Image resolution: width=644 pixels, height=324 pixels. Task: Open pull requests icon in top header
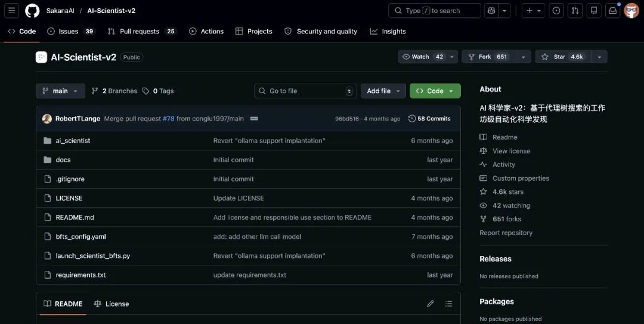(x=575, y=11)
